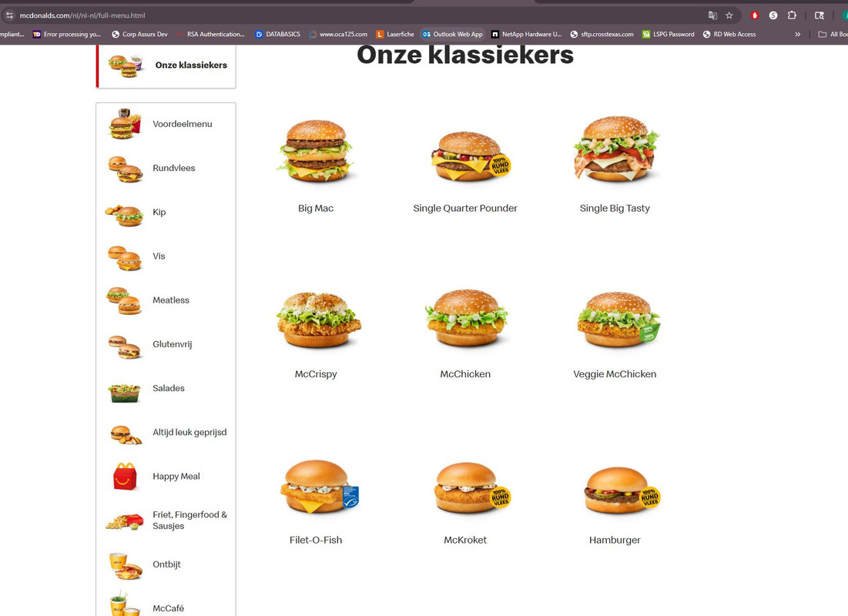Click the Filet-O-Fish image
848x616 pixels.
319,486
